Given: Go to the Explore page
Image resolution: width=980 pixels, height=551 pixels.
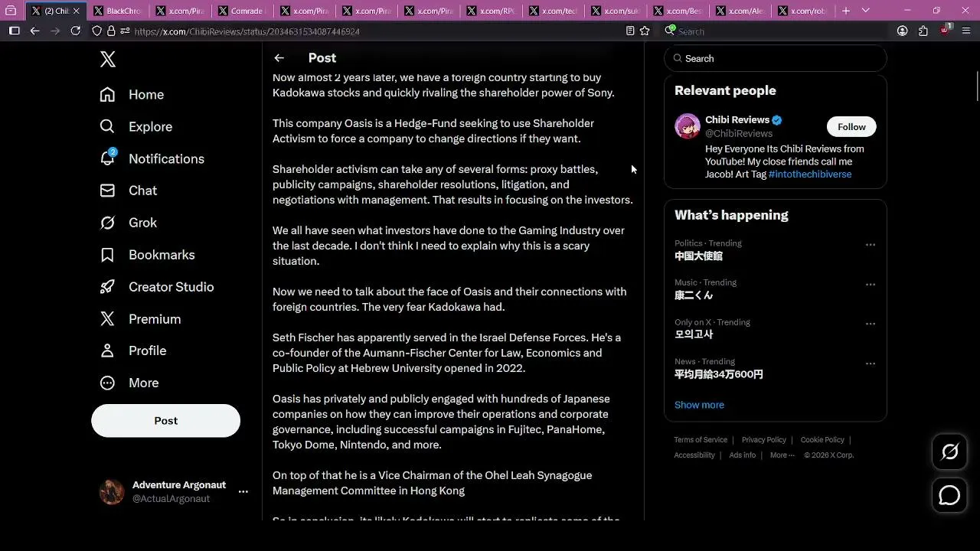Looking at the screenshot, I should (136, 126).
